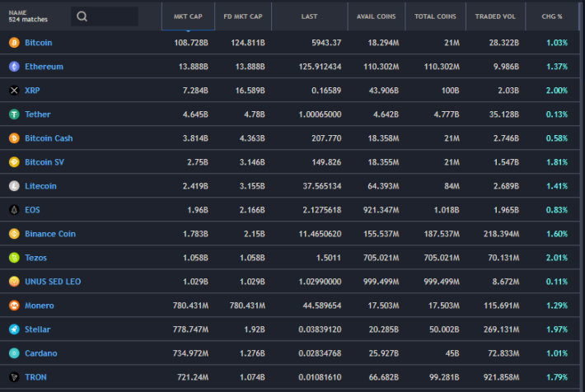Image resolution: width=585 pixels, height=392 pixels.
Task: Sort by CHG % column header
Action: pyautogui.click(x=552, y=16)
